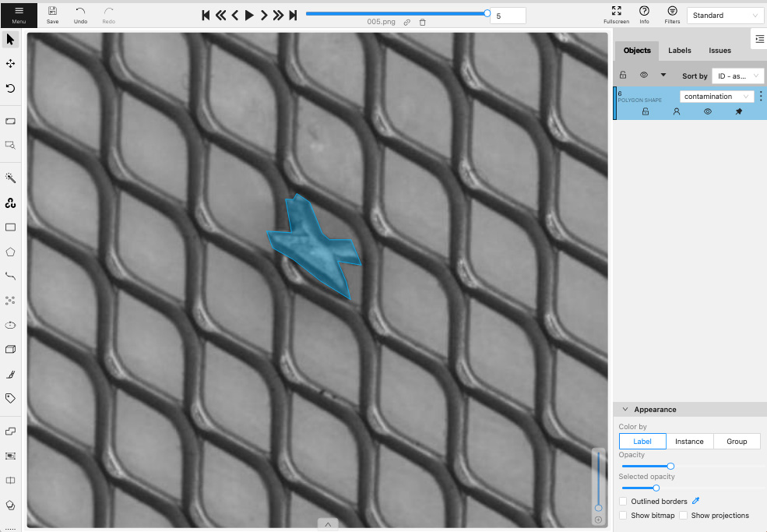Jump forward multiple frames
The height and width of the screenshot is (532, 767).
tap(278, 15)
